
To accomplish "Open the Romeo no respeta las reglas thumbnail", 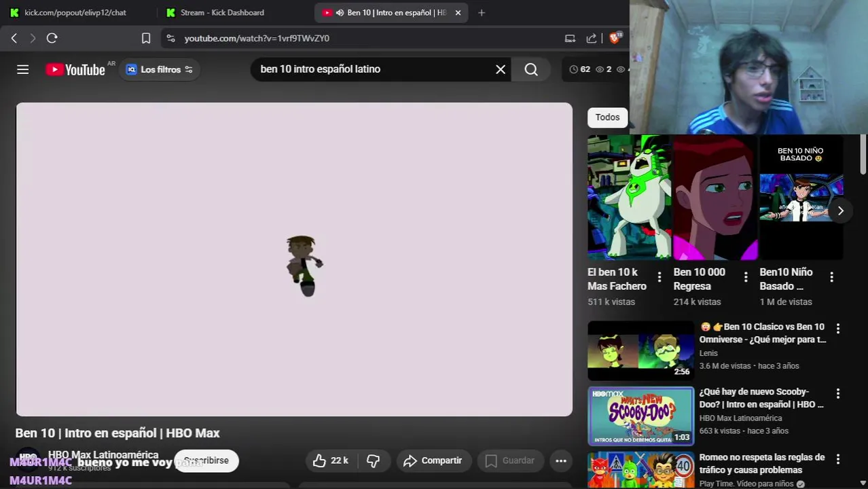I will click(x=640, y=470).
